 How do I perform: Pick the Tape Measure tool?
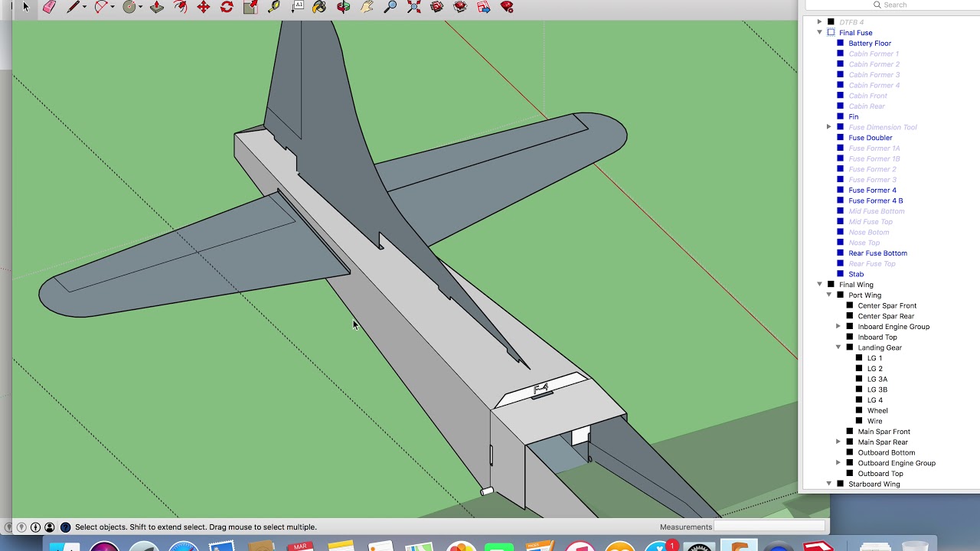coord(273,7)
